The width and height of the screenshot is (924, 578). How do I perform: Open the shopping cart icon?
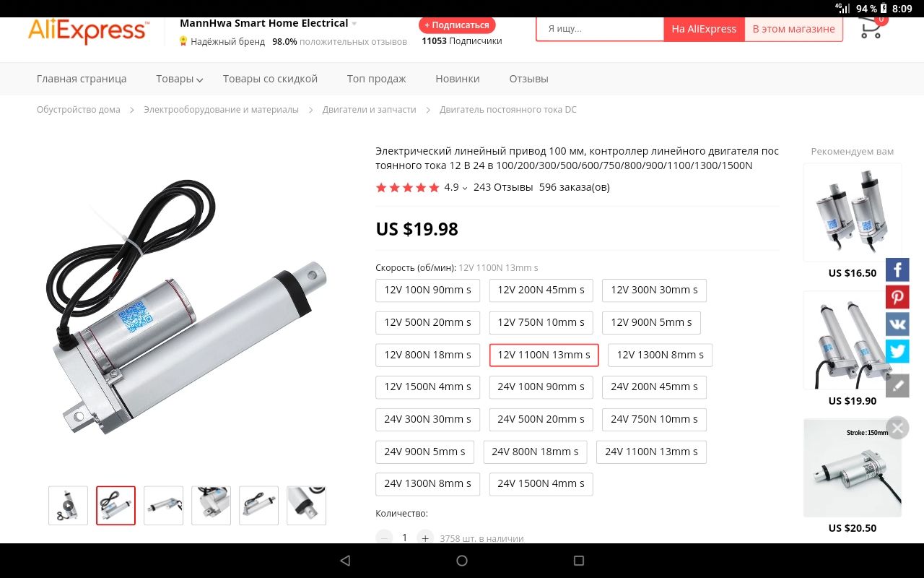[871, 29]
